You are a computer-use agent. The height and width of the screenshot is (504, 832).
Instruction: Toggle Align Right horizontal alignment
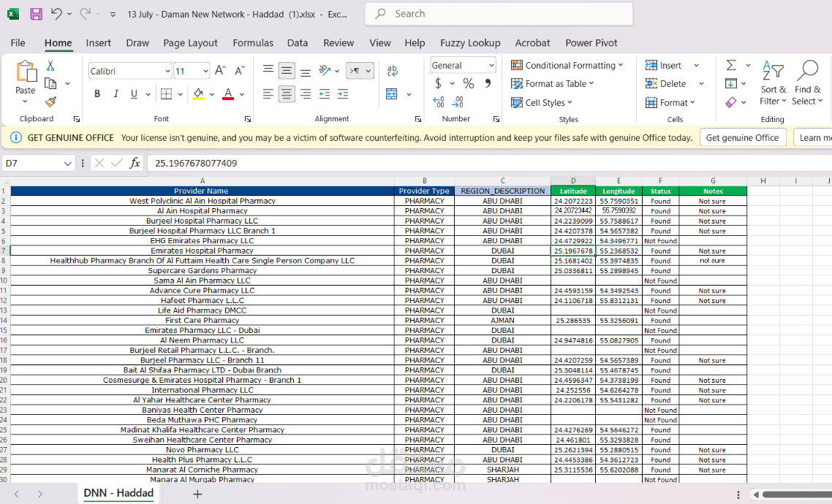[306, 93]
